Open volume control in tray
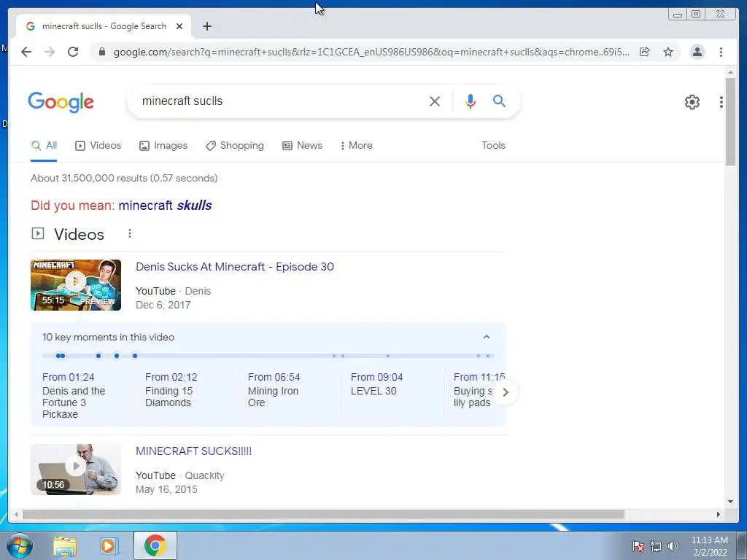Screen dimensions: 747x560 (x=673, y=546)
